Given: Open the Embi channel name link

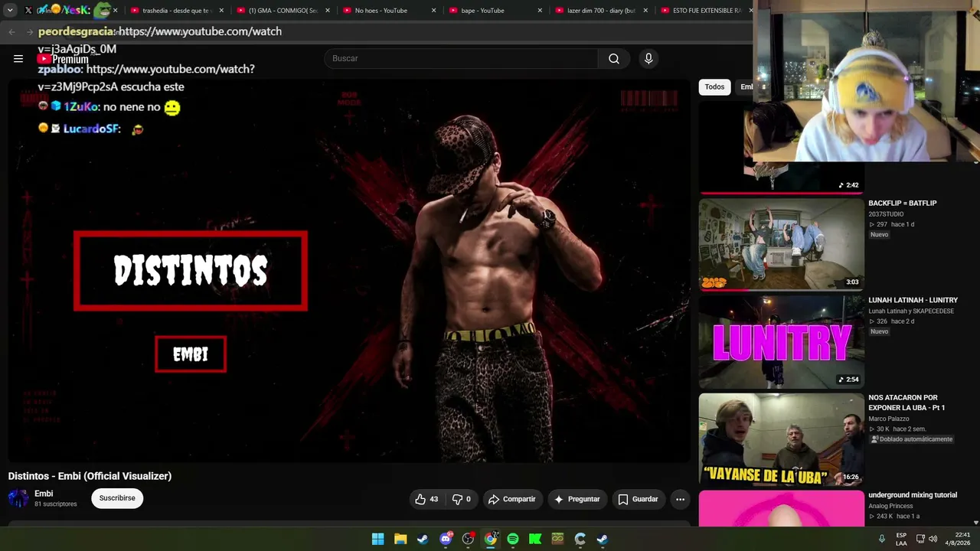Looking at the screenshot, I should point(44,494).
